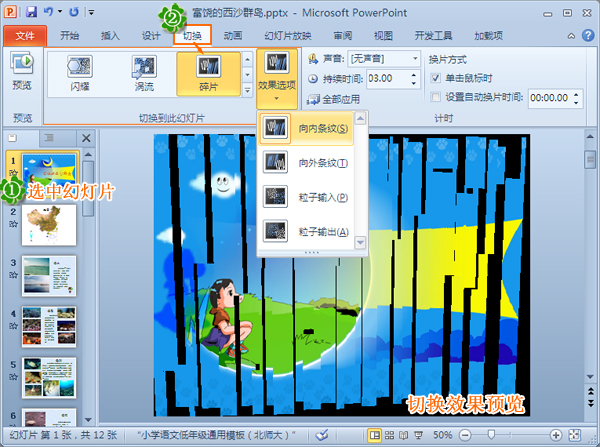600x447 pixels.
Task: Click the effect options list down arrow
Action: click(x=360, y=242)
